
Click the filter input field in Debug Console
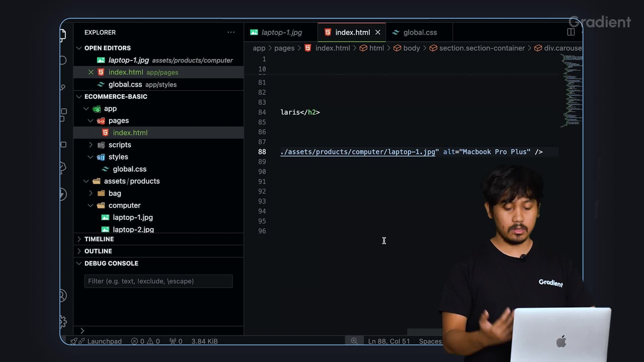(158, 281)
